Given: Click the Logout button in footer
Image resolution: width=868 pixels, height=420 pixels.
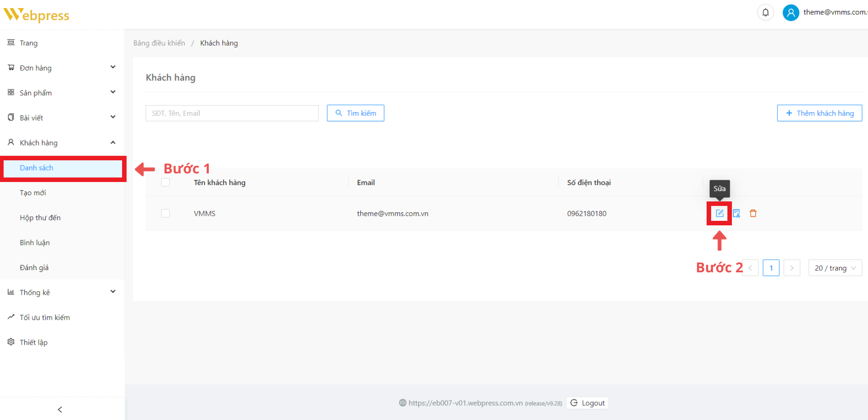Looking at the screenshot, I should pos(587,403).
